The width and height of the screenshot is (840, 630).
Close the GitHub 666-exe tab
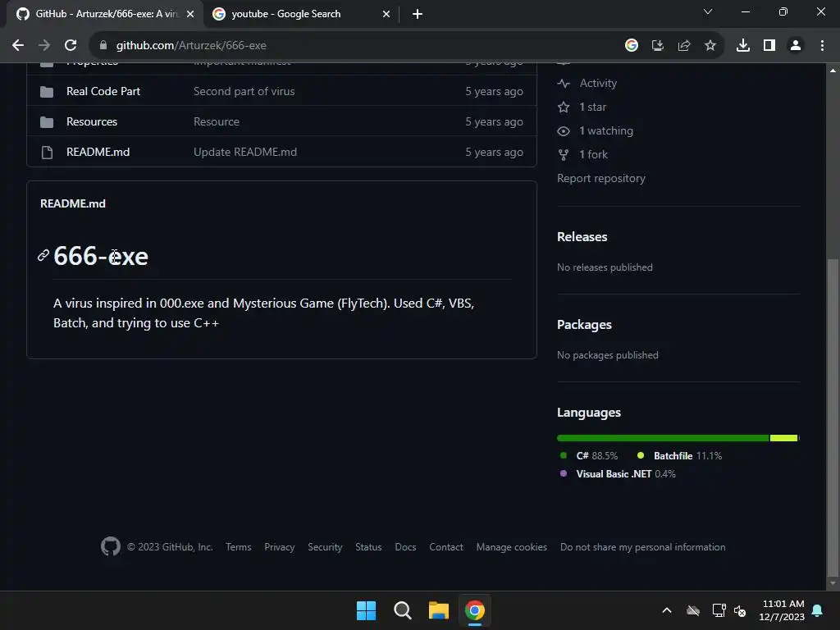(x=190, y=14)
